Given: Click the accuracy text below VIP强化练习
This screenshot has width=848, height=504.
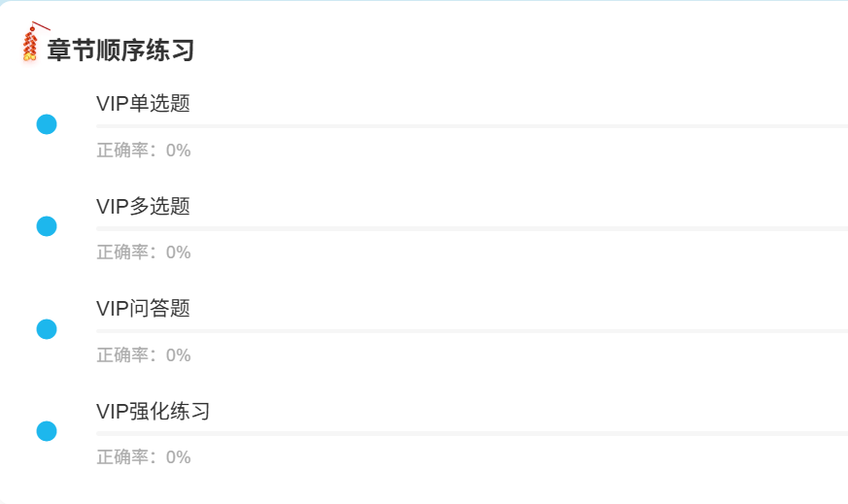Looking at the screenshot, I should point(143,457).
